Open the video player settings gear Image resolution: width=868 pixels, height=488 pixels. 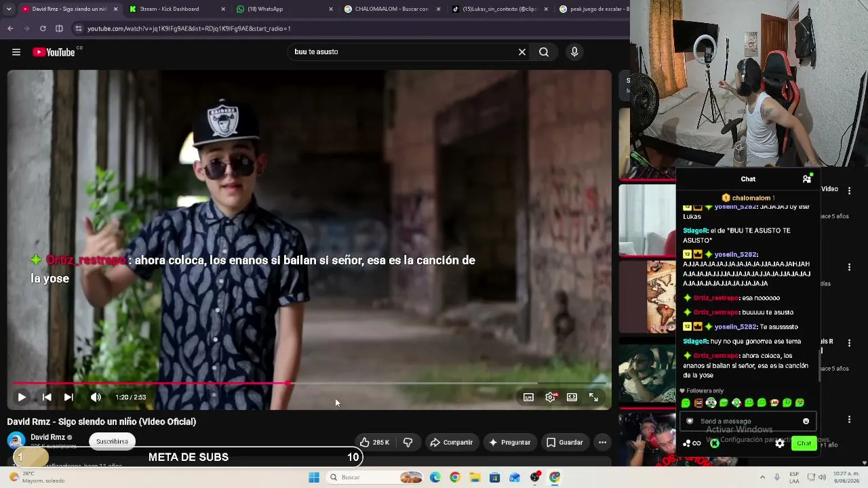click(x=551, y=397)
